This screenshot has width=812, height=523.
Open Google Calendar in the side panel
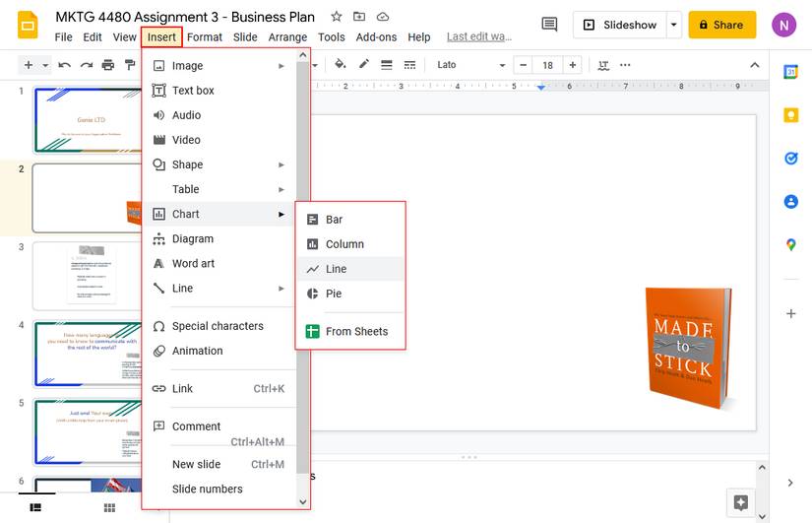(x=790, y=72)
